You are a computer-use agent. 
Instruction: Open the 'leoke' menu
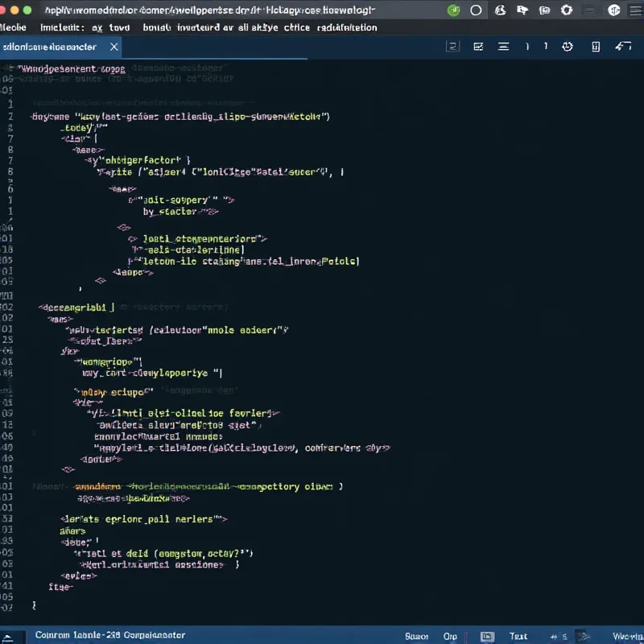coord(13,27)
